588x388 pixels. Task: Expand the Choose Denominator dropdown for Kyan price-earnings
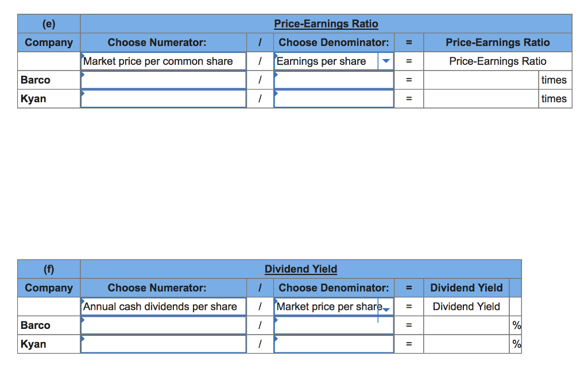click(x=333, y=98)
